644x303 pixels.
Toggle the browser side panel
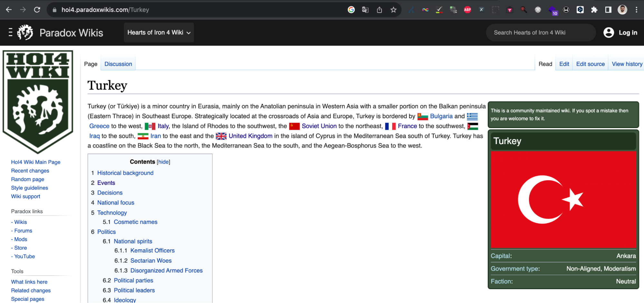pyautogui.click(x=608, y=10)
